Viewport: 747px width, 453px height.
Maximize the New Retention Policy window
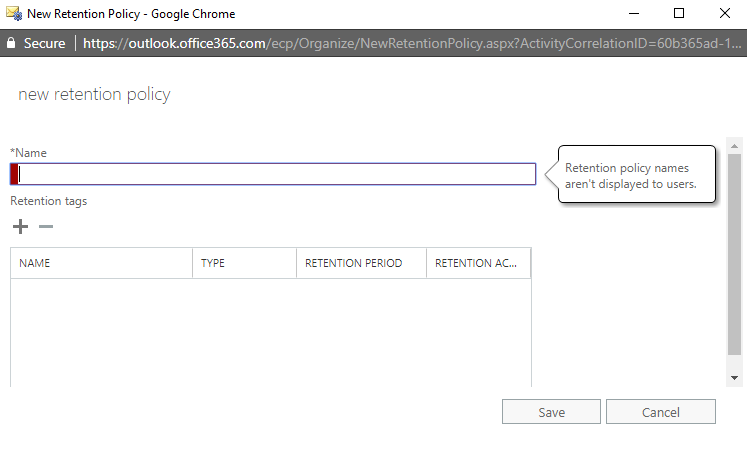tap(679, 14)
